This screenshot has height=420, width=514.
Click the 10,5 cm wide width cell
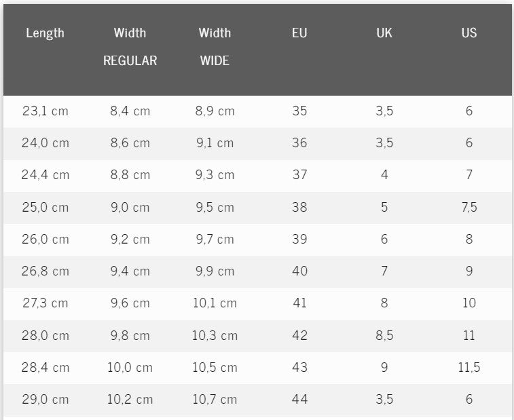click(215, 368)
